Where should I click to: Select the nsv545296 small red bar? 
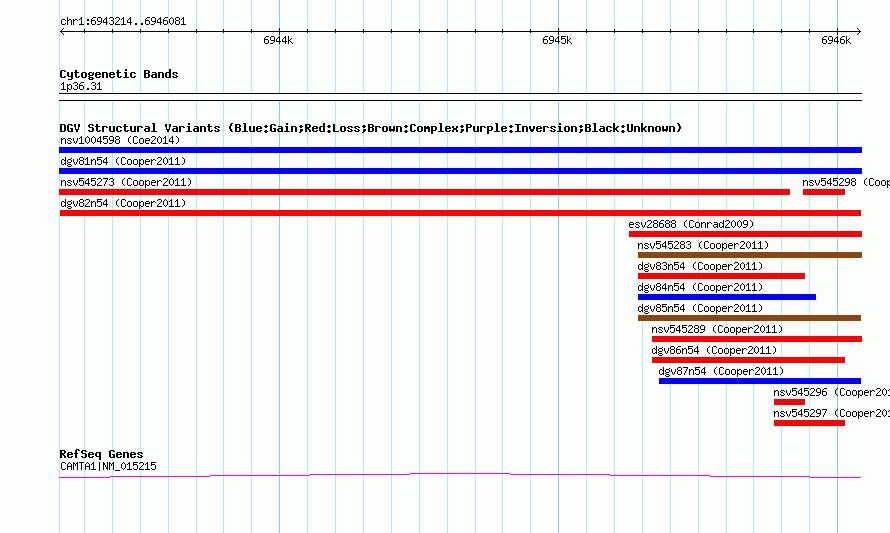(790, 402)
